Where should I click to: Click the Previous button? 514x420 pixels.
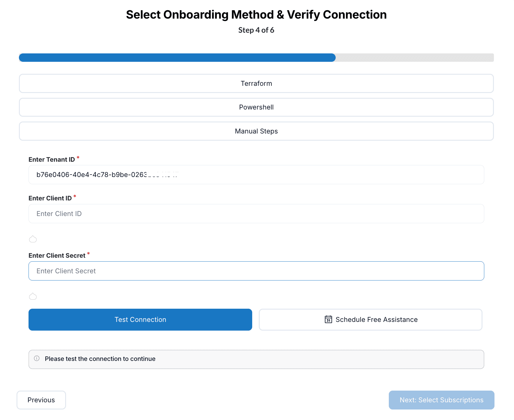(41, 400)
